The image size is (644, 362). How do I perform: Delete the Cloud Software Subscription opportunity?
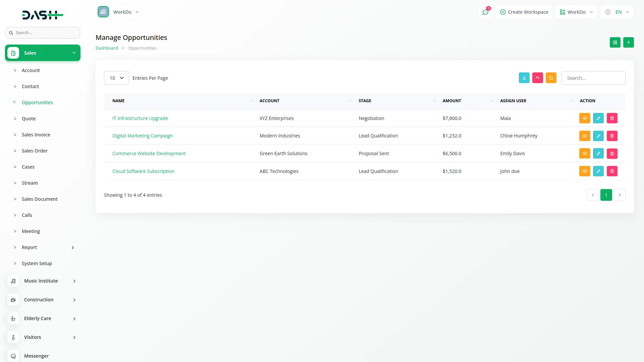click(612, 171)
